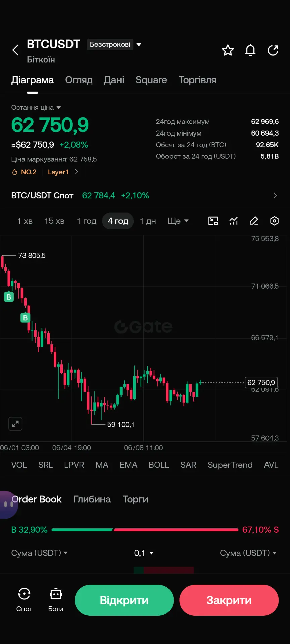Toggle the VOL indicator

tap(19, 465)
